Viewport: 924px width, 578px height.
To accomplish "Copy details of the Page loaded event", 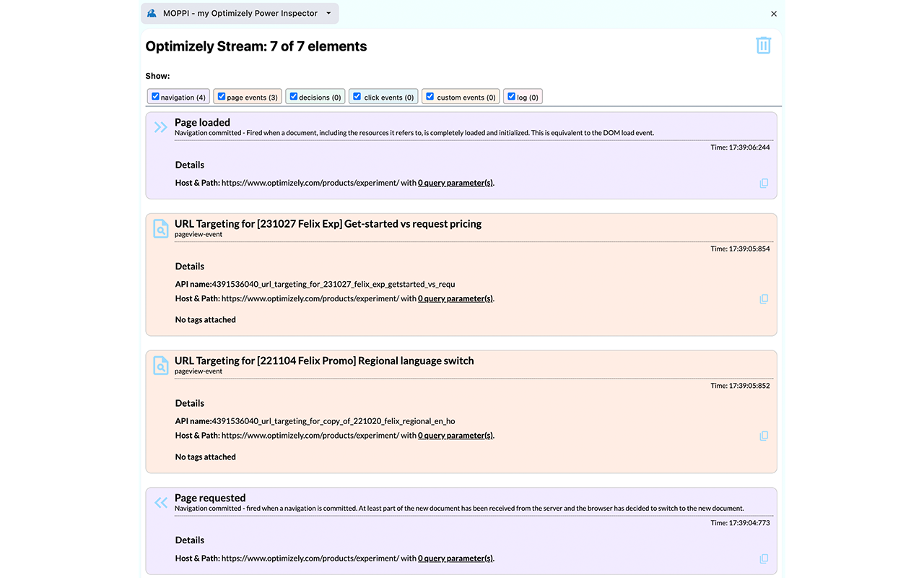I will click(764, 184).
